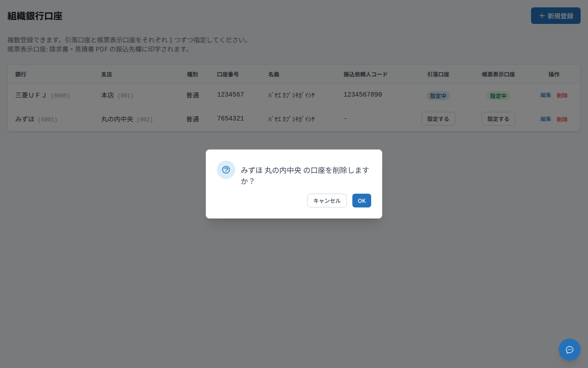Click the 支店 column header
The width and height of the screenshot is (588, 368).
coord(107,74)
